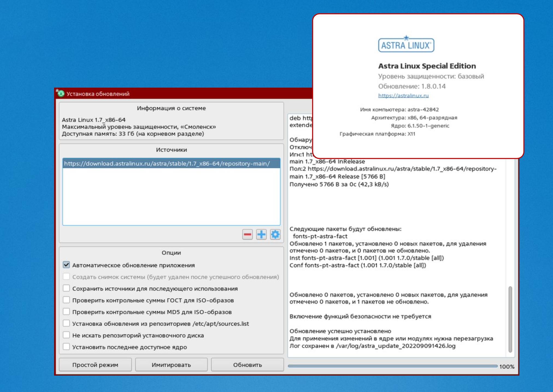Uncheck automatic application update option

[66, 265]
